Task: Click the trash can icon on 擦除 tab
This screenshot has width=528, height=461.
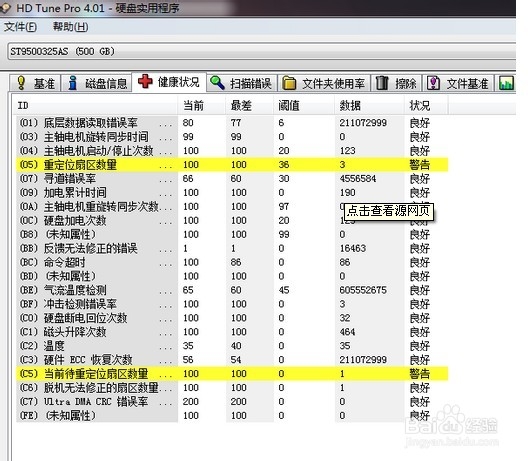Action: click(x=382, y=83)
